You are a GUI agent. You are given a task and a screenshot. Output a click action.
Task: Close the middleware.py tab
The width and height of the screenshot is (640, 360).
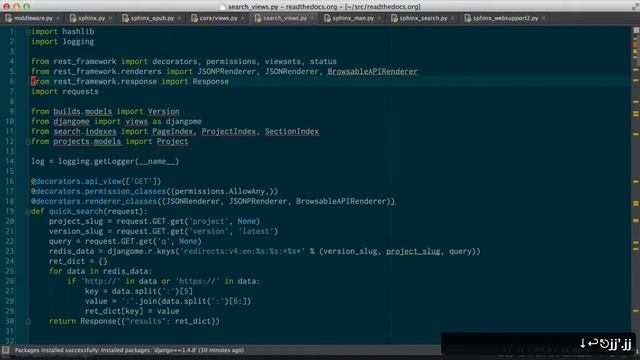point(58,18)
